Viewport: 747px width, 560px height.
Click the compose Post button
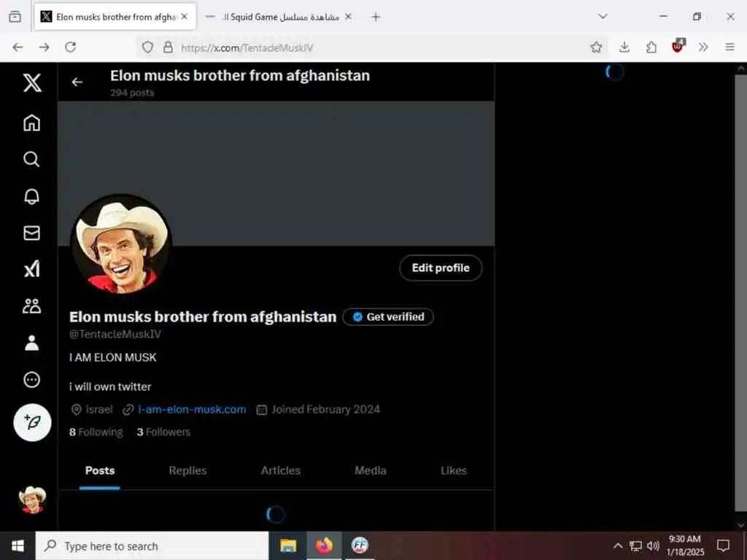click(32, 422)
